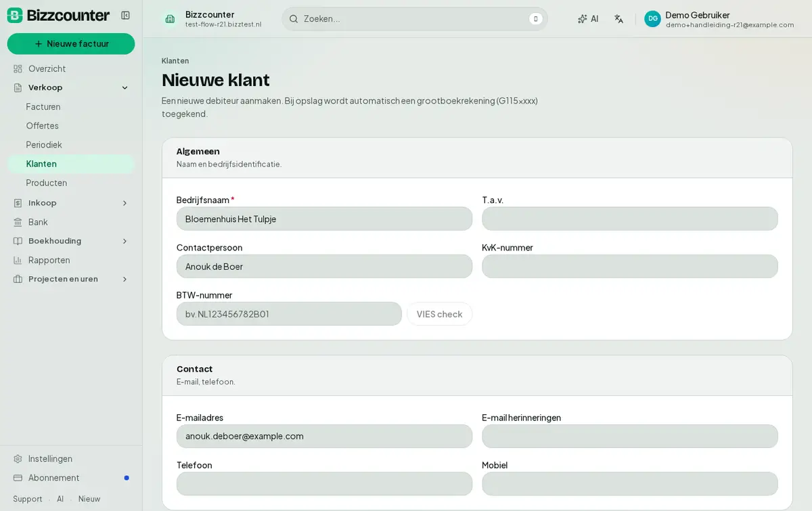Click the VIES check button

pyautogui.click(x=440, y=313)
